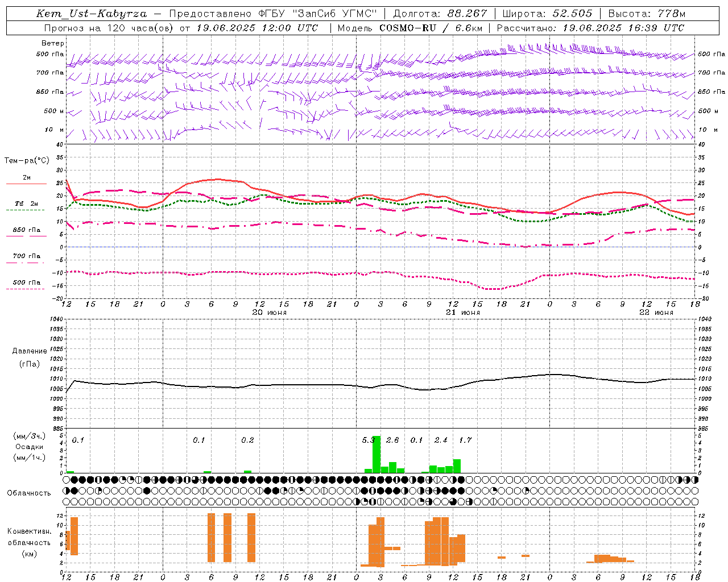Click the '2.4' precipitation total value
728x582 pixels.
[441, 440]
